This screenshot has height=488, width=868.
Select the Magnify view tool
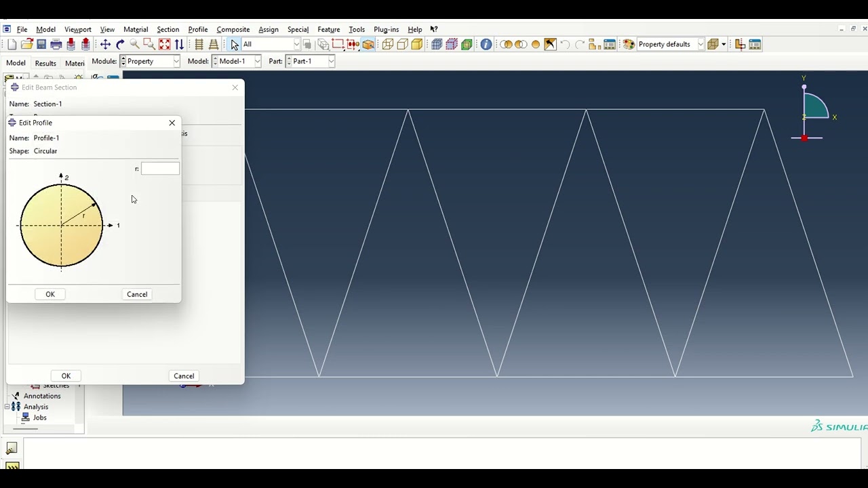tap(134, 45)
